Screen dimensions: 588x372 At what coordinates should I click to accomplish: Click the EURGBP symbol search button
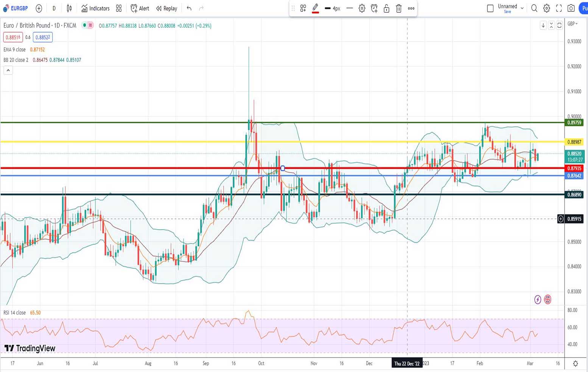16,8
